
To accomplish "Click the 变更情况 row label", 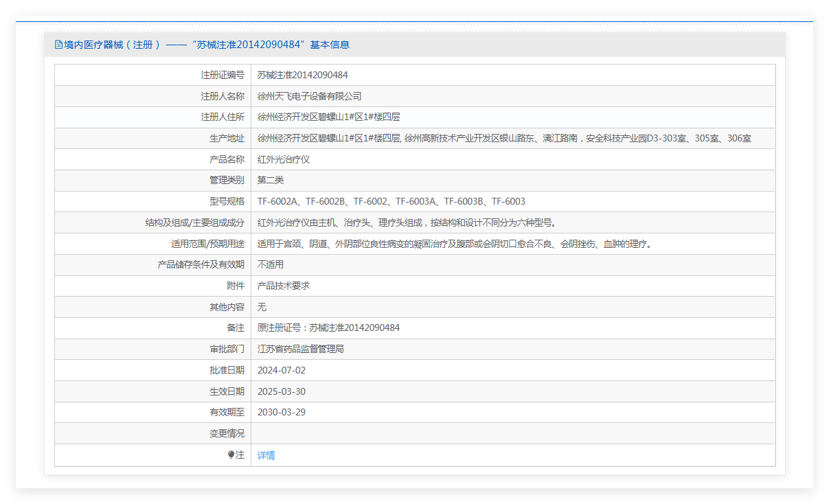I will [227, 433].
